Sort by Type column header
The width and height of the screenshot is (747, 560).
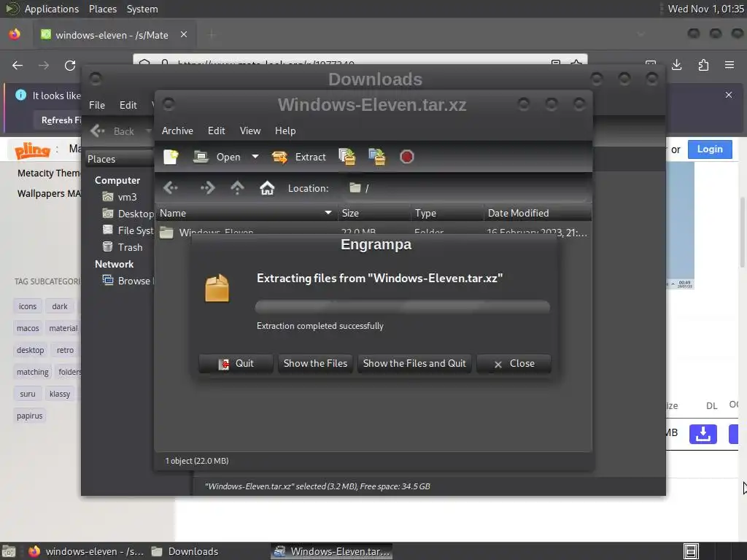447,213
